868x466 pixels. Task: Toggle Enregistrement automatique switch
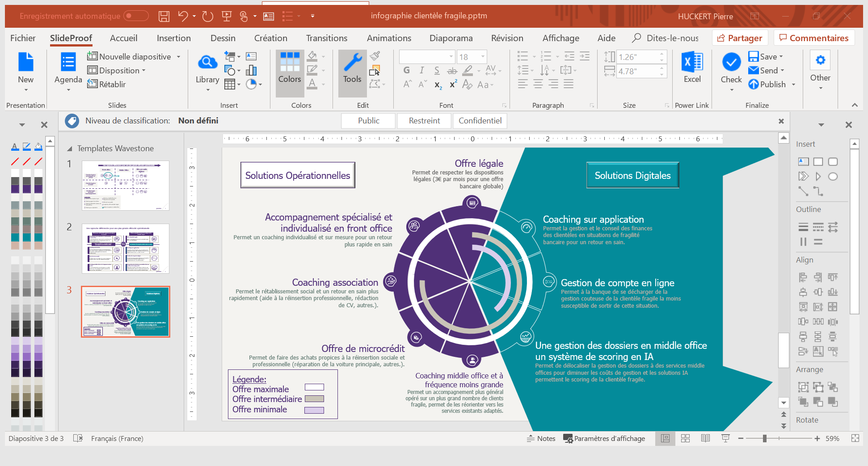click(136, 16)
